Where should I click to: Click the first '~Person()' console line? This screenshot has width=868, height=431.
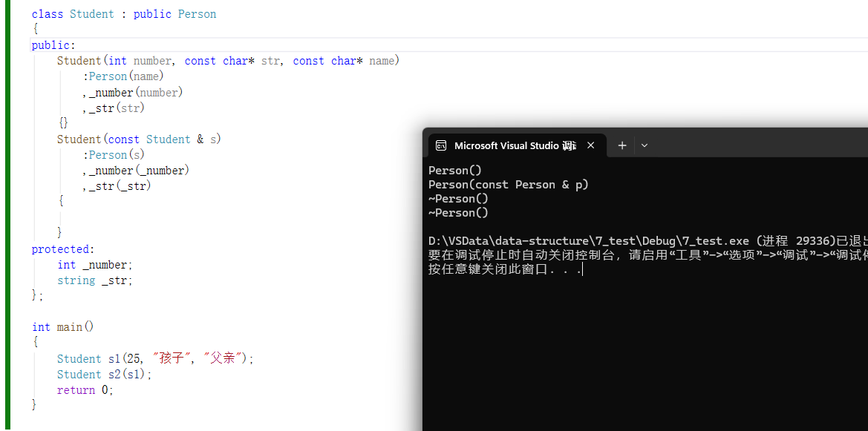click(x=458, y=199)
